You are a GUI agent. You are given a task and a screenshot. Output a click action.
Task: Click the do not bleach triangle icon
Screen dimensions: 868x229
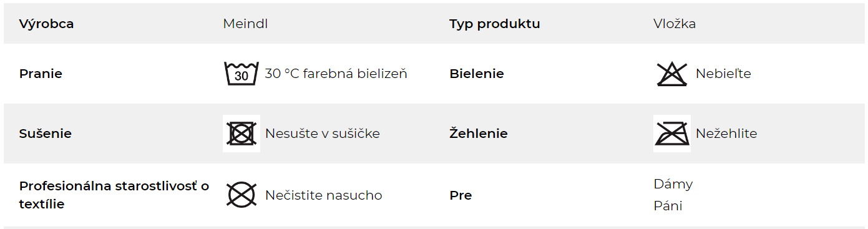click(672, 74)
